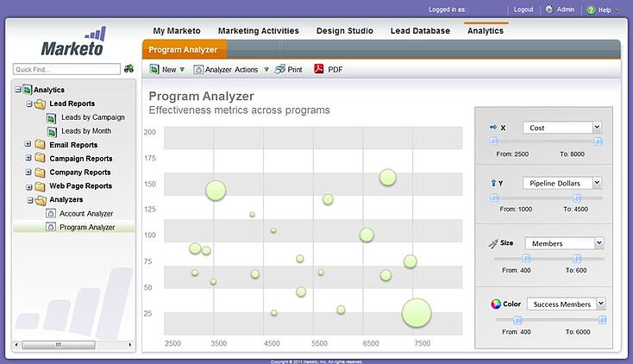Open Leads by Campaign report
The height and width of the screenshot is (364, 633).
[x=92, y=117]
